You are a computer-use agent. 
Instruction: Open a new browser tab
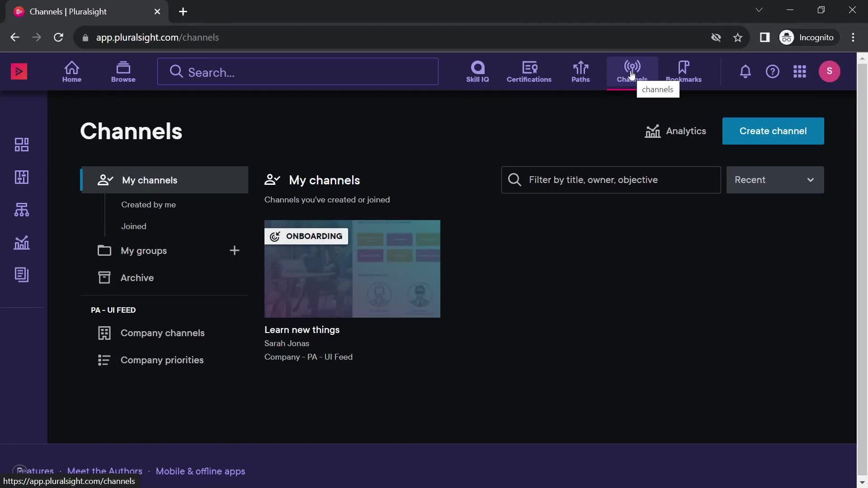pyautogui.click(x=183, y=12)
